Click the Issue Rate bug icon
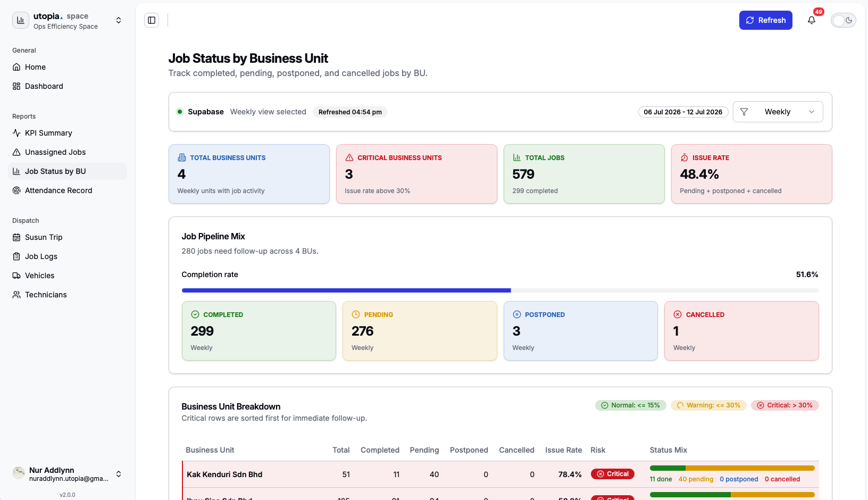This screenshot has width=868, height=500. click(685, 157)
